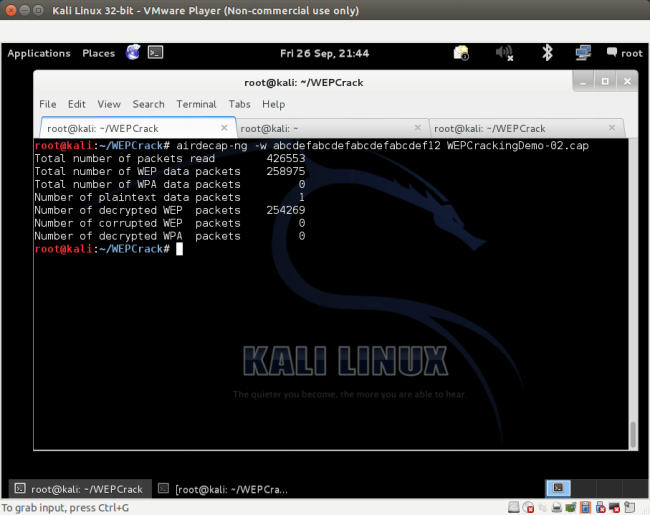Click the update notification icon in panel
The height and width of the screenshot is (515, 650).
click(x=461, y=53)
